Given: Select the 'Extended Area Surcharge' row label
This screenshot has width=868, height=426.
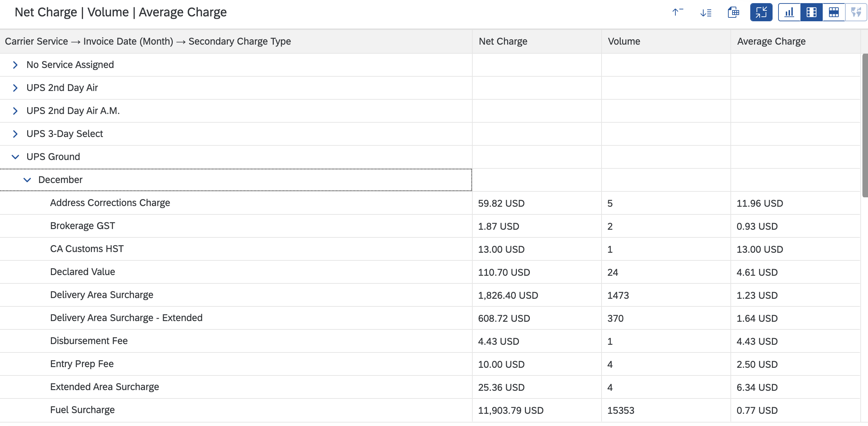Looking at the screenshot, I should [x=104, y=387].
